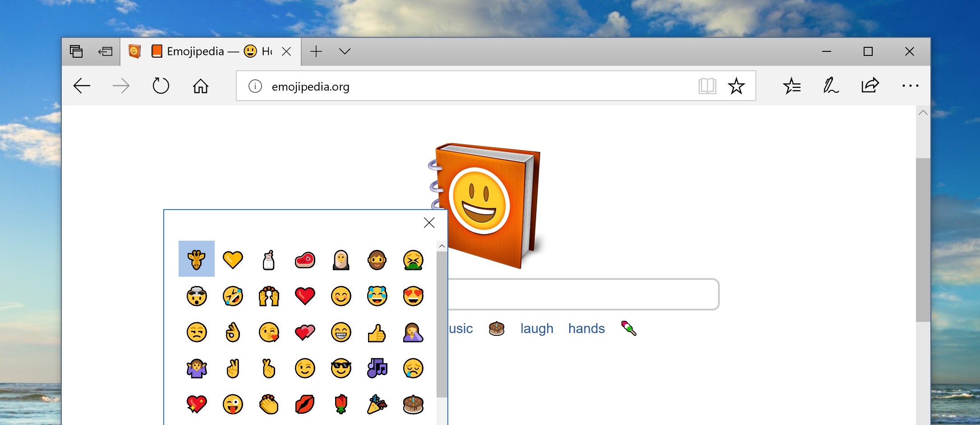Add emojipedia.org to favorites with the star

pyautogui.click(x=737, y=86)
